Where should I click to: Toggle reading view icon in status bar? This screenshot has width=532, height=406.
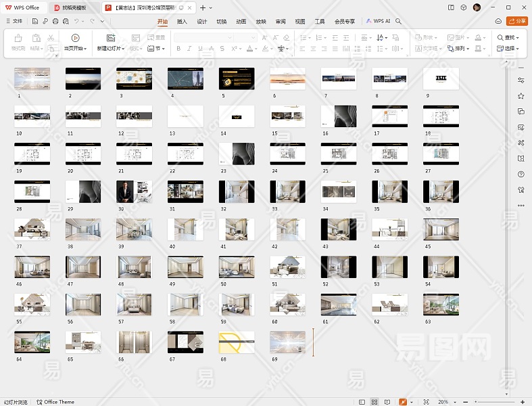click(387, 402)
